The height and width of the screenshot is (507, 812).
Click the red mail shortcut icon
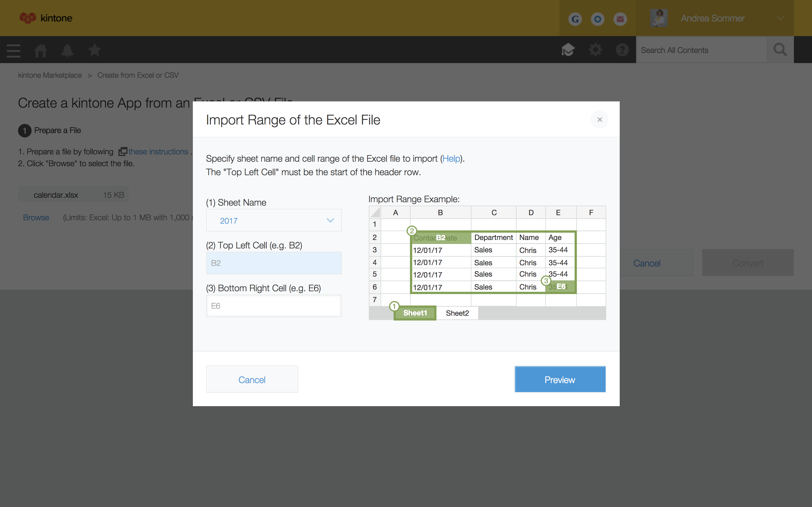click(x=620, y=19)
